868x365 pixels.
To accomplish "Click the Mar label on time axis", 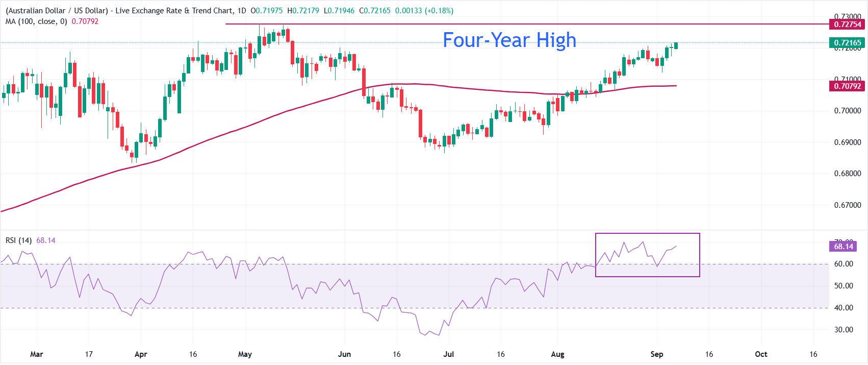I will point(37,354).
